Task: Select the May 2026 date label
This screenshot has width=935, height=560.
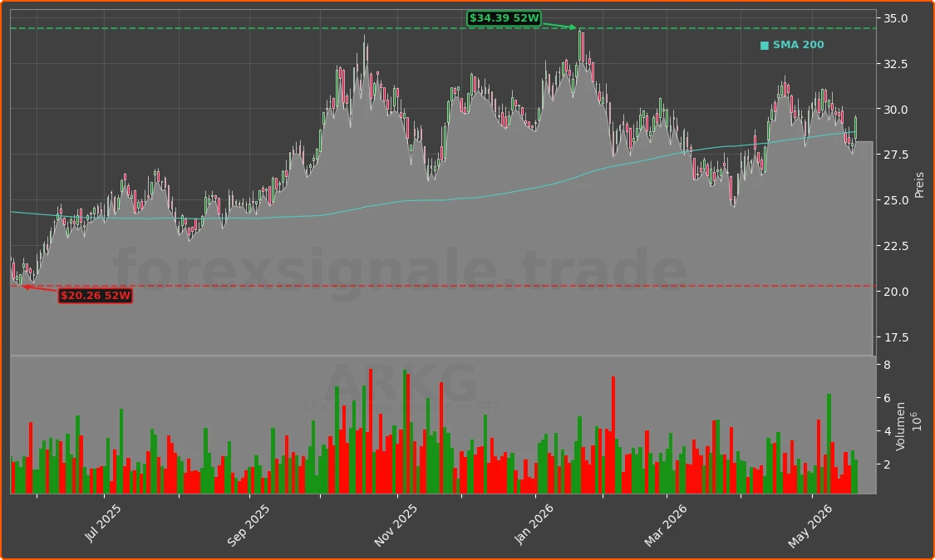Action: 810,526
